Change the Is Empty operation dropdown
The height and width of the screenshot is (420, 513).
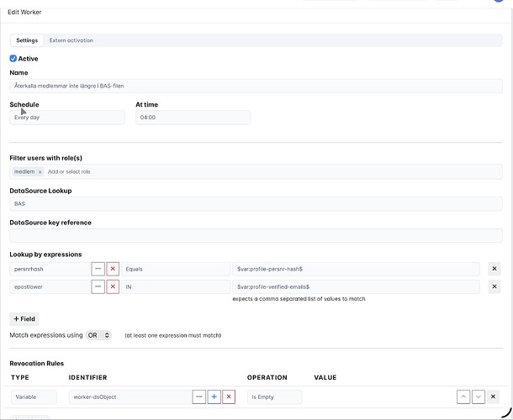(278, 396)
